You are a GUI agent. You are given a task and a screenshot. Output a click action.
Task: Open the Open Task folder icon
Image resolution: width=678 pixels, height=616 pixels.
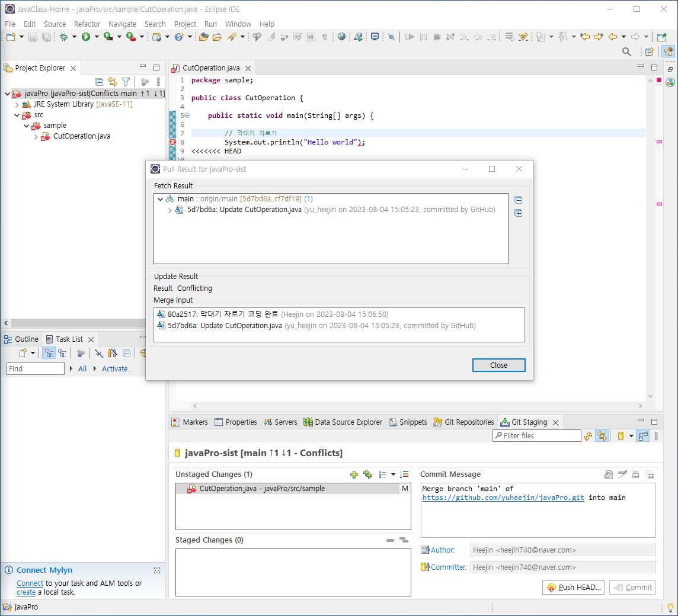pos(217,37)
